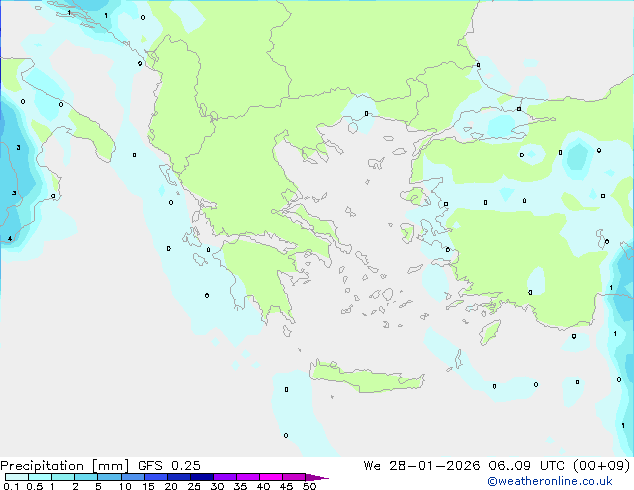Screen dimensions: 634x490
Task: Select the dark navy swatch between 25 and 30
Action: click(x=201, y=477)
